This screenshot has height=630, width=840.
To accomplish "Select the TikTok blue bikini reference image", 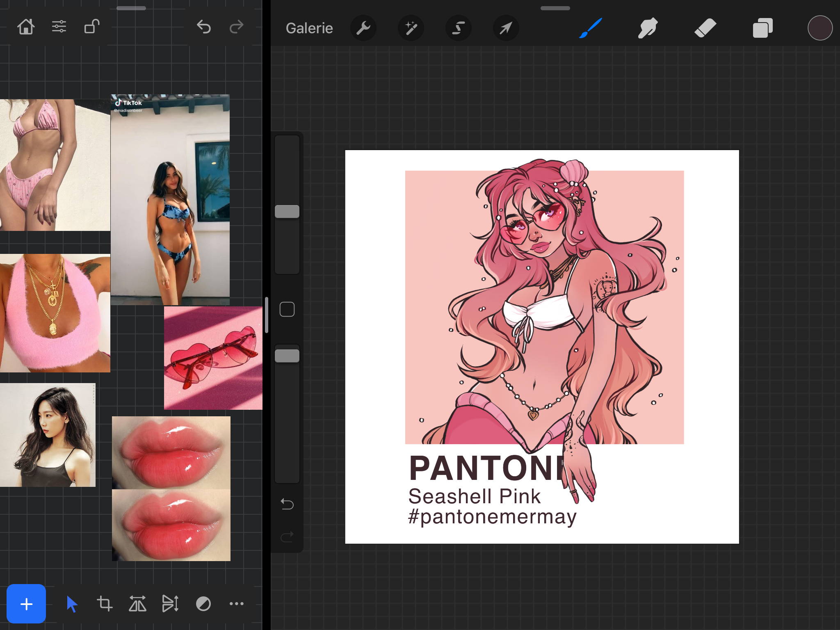I will (170, 200).
